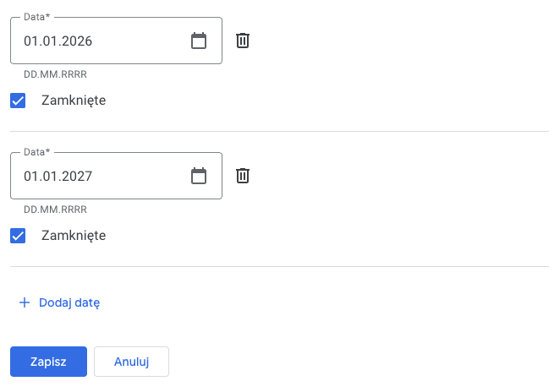Click the divider line between the two date entries
Image resolution: width=554 pixels, height=392 pixels.
279,131
